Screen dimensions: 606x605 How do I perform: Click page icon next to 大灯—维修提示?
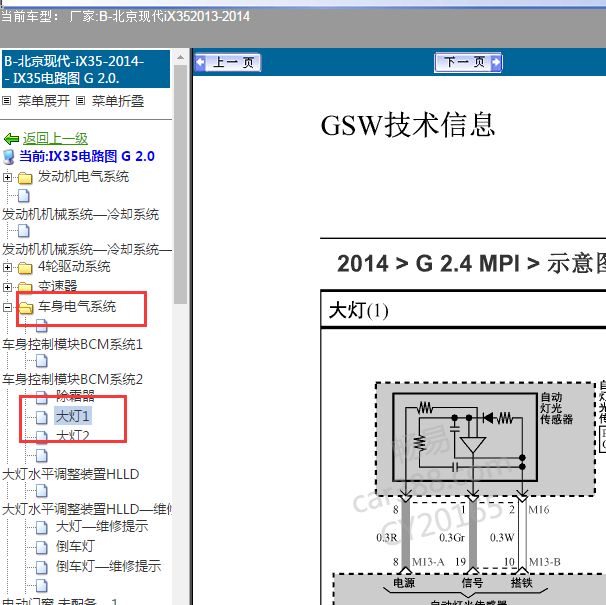pyautogui.click(x=41, y=527)
